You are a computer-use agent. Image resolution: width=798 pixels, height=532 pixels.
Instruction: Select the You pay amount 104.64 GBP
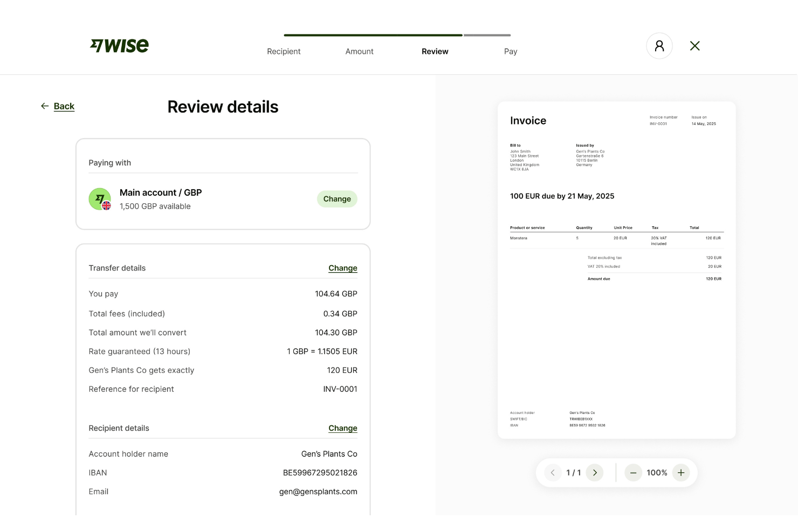click(x=336, y=294)
